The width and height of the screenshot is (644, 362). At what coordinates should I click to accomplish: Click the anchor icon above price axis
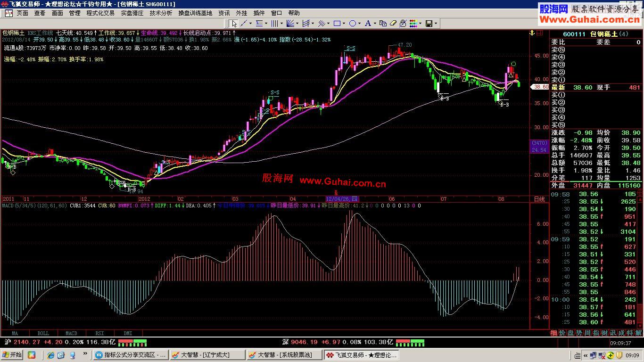coord(532,33)
